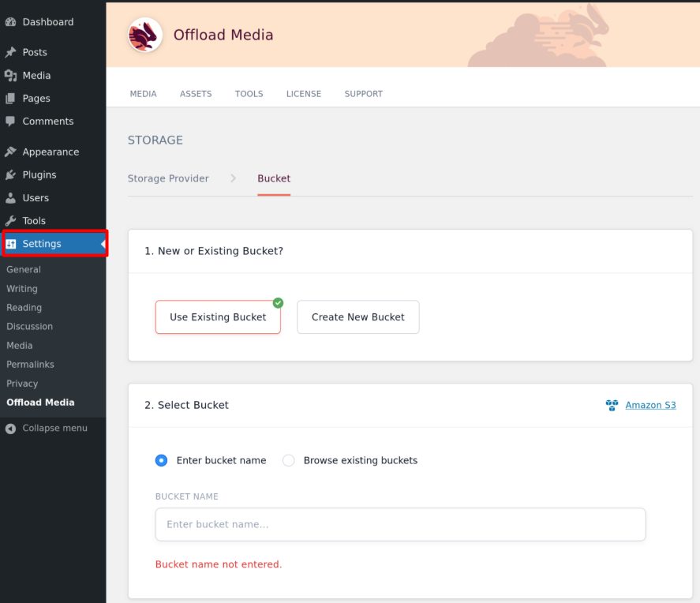Click the Settings sliders icon

click(x=11, y=244)
